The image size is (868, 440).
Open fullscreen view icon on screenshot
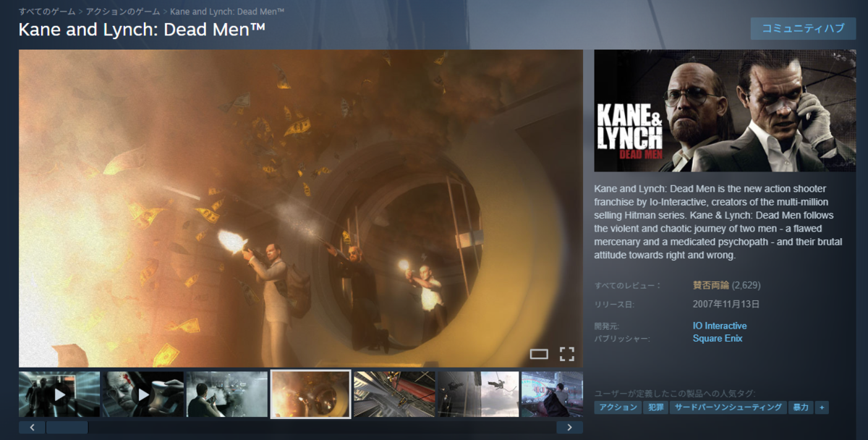[567, 354]
